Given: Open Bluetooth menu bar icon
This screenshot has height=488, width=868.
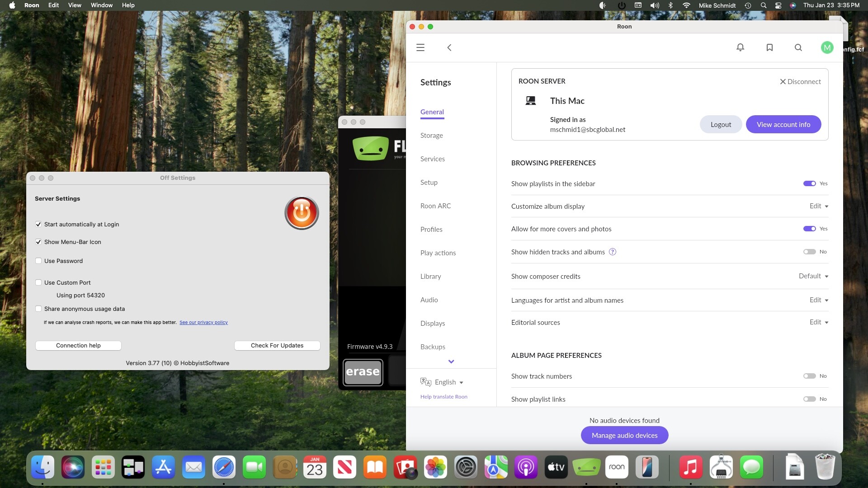Looking at the screenshot, I should point(670,5).
